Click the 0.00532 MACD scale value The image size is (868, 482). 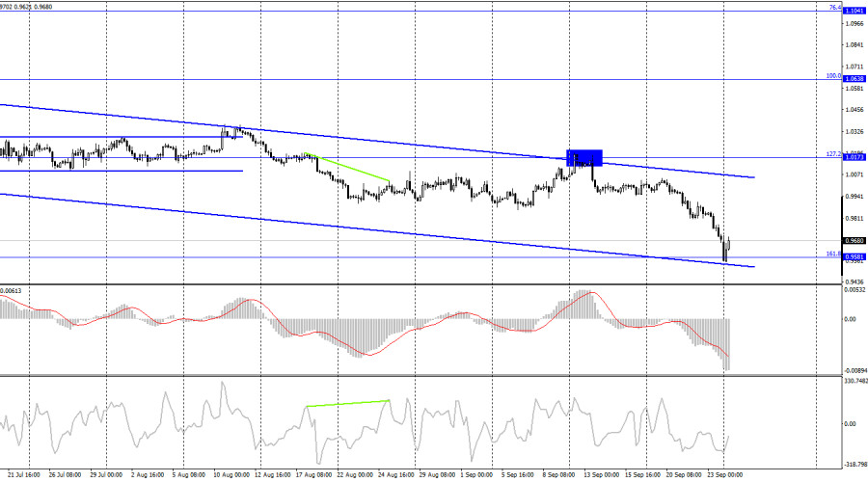click(x=854, y=290)
